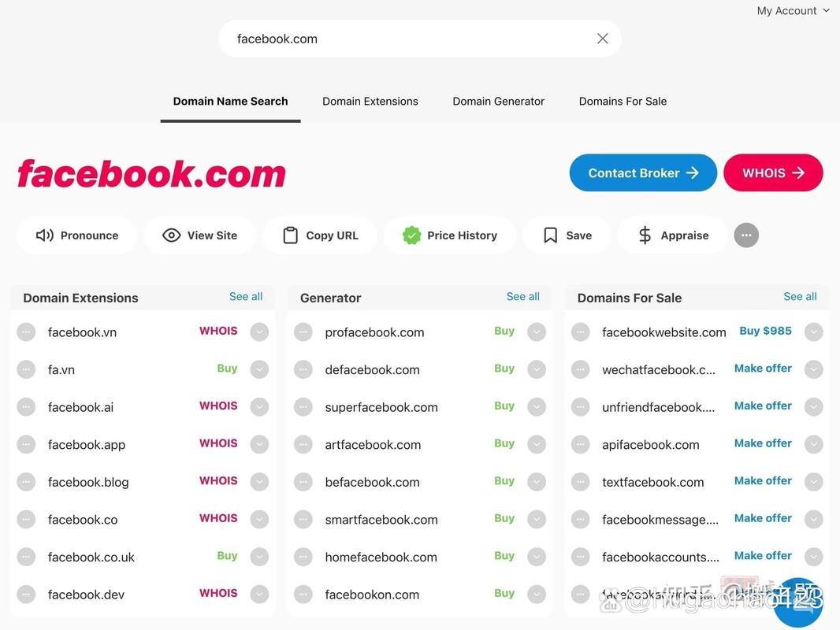Click the Pronounce speaker icon

pyautogui.click(x=45, y=235)
